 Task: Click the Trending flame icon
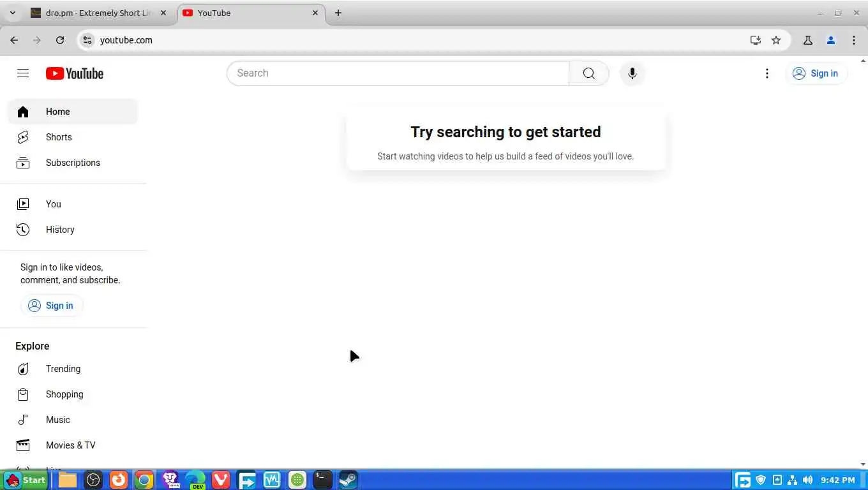pyautogui.click(x=23, y=369)
